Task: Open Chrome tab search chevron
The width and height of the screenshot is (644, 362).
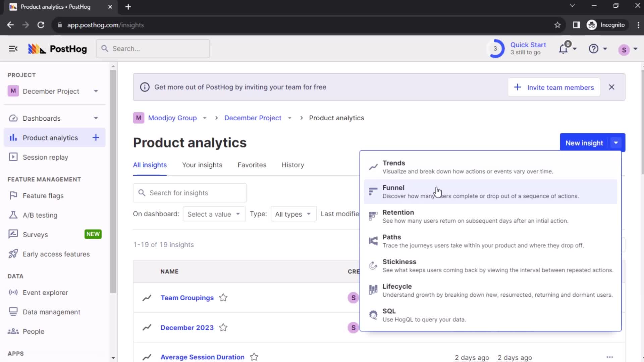Action: tap(572, 6)
